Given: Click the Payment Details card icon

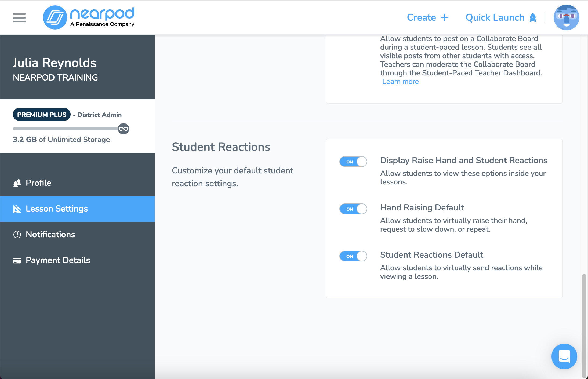Looking at the screenshot, I should [x=17, y=260].
